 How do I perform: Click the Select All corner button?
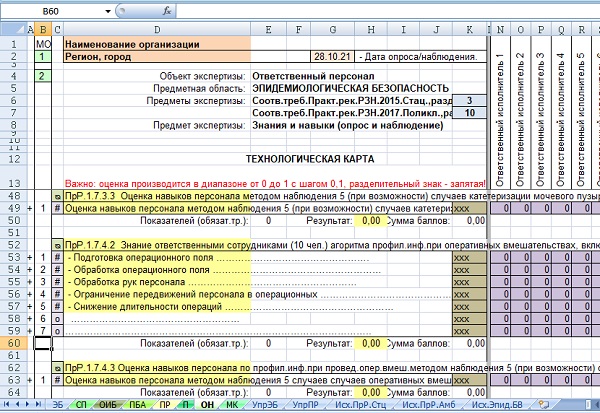coord(13,29)
